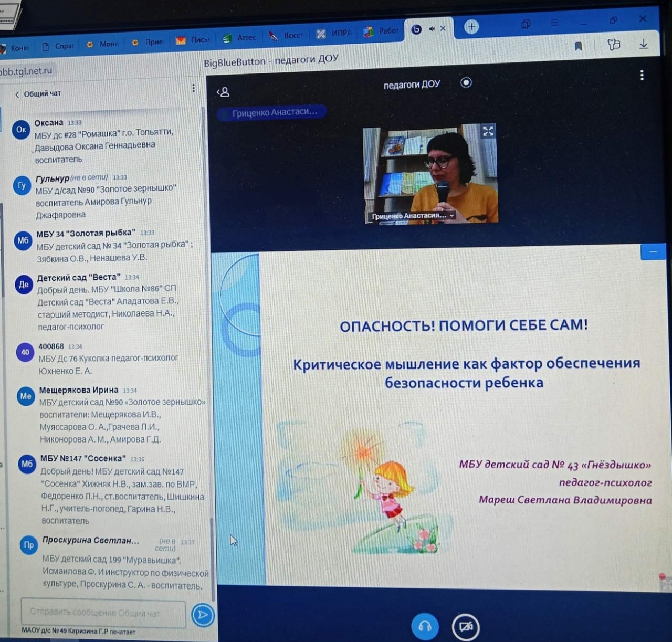Go back from Общий чат using the arrow
The image size is (672, 642).
click(17, 94)
